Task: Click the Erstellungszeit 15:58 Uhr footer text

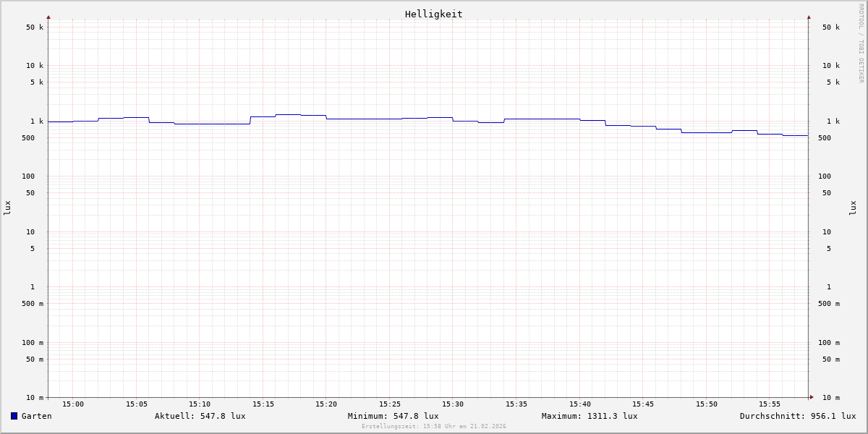Action: [434, 426]
